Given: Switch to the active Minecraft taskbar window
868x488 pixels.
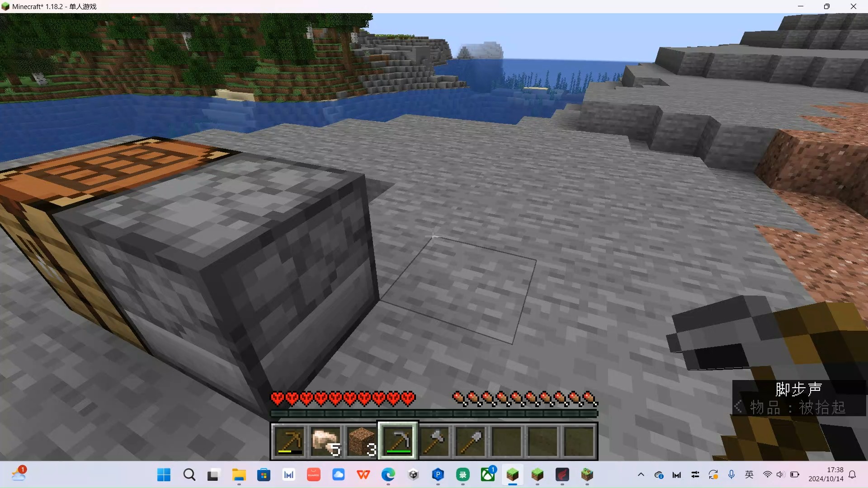Looking at the screenshot, I should 512,475.
